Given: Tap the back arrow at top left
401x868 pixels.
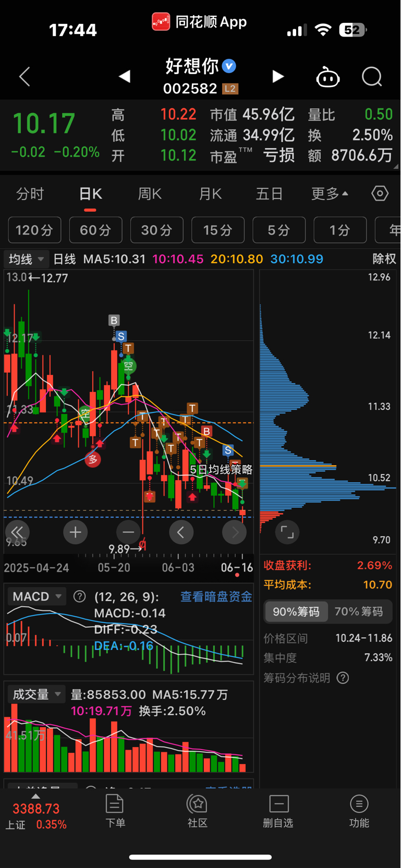Looking at the screenshot, I should point(25,77).
